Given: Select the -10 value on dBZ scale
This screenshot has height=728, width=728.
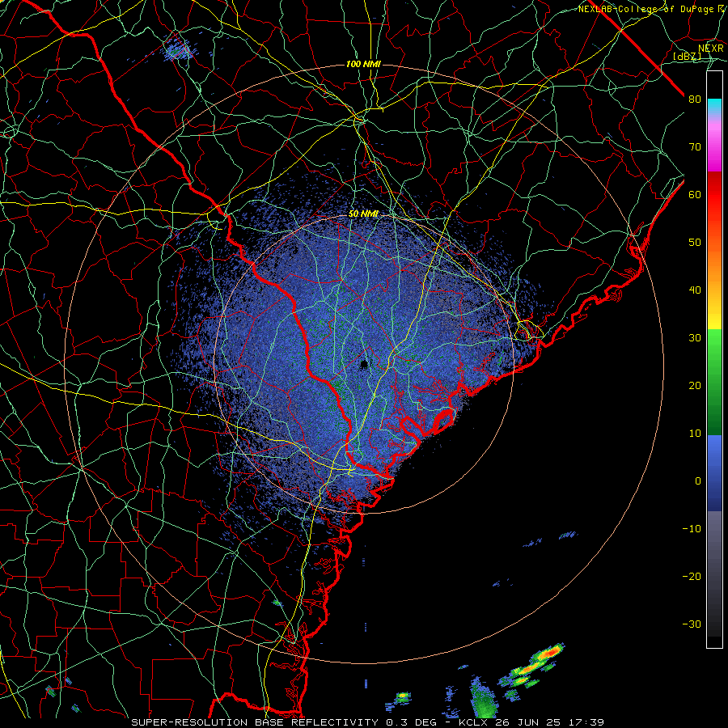Looking at the screenshot, I should (x=692, y=529).
